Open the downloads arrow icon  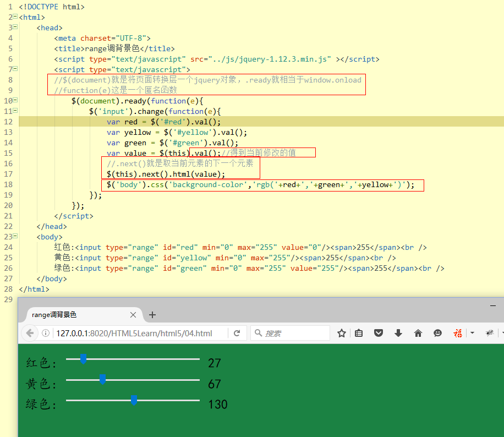tap(398, 333)
